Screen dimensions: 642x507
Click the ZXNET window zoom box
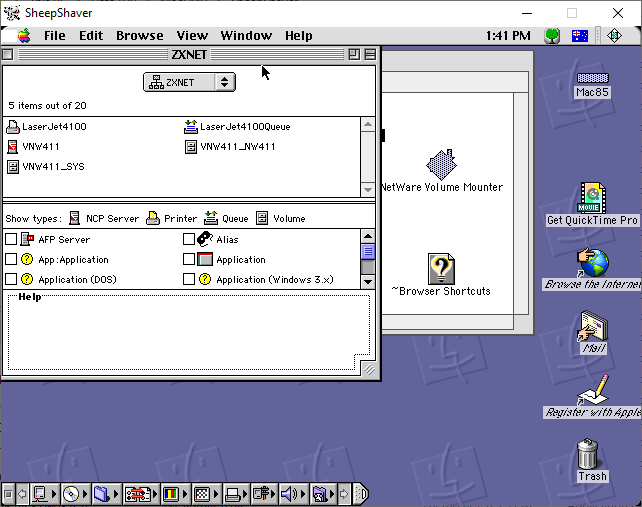click(354, 54)
